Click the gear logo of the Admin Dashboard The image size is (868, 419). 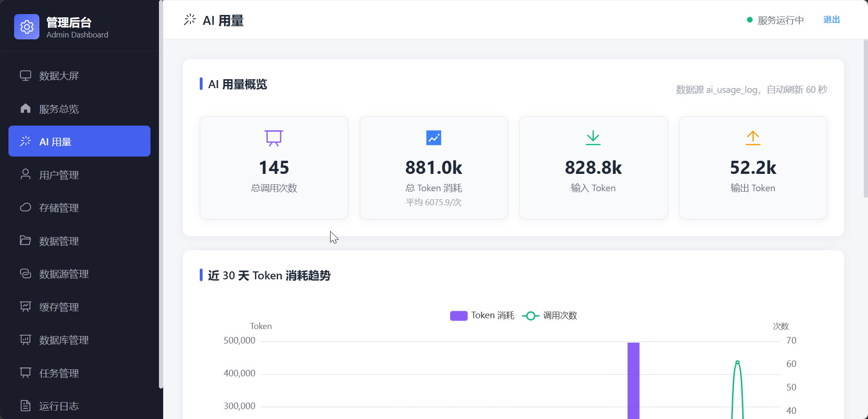click(27, 27)
